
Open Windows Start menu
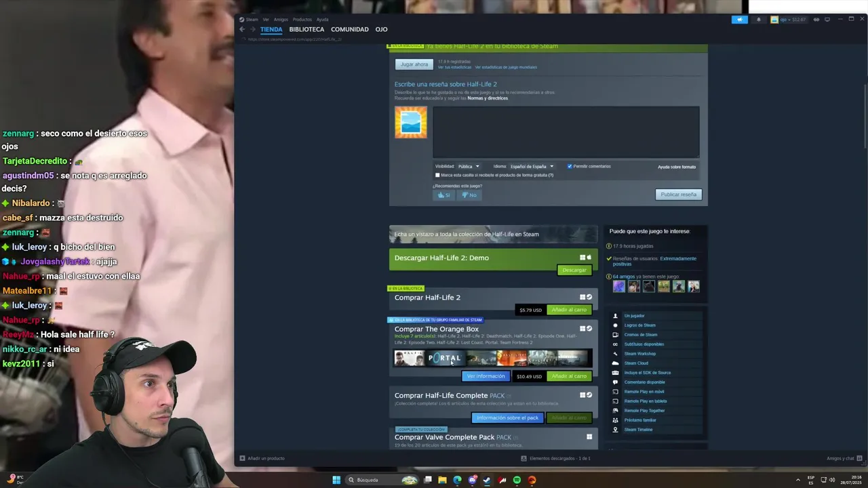(336, 480)
